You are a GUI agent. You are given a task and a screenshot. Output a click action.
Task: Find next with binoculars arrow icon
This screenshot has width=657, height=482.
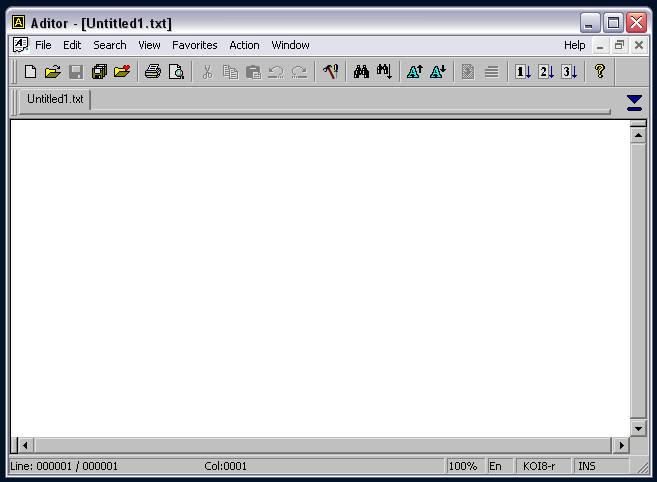(x=384, y=72)
